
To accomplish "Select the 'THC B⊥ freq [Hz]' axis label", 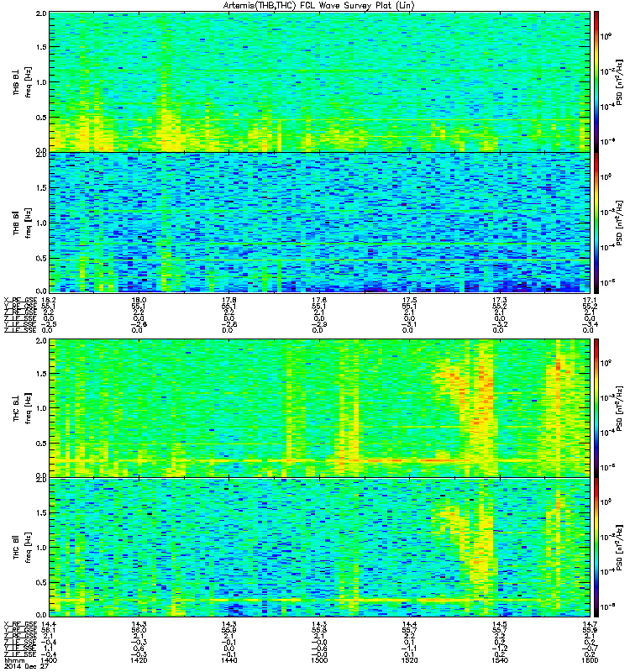I will 22,408.
